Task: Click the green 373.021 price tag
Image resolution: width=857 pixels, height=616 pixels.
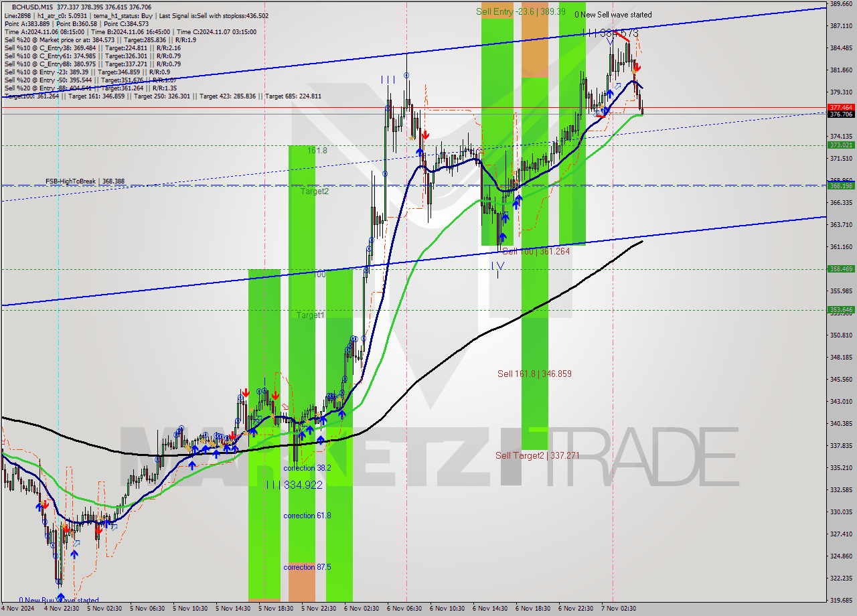Action: (x=841, y=145)
